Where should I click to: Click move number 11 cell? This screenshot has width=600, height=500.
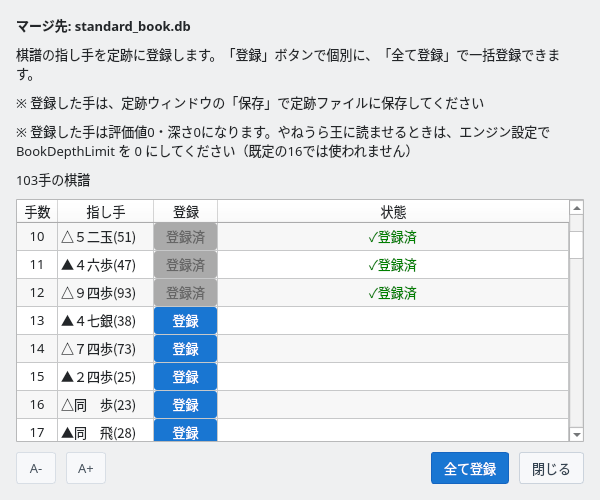tap(37, 265)
